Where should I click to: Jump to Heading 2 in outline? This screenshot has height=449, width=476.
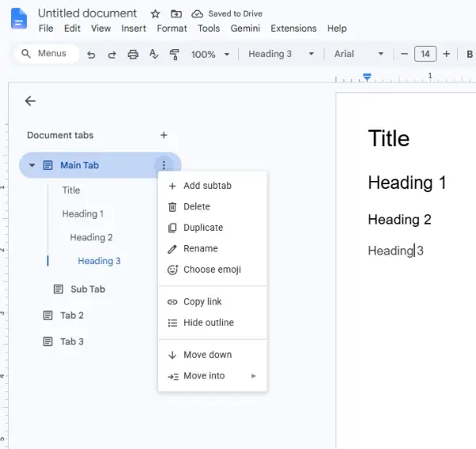coord(91,237)
